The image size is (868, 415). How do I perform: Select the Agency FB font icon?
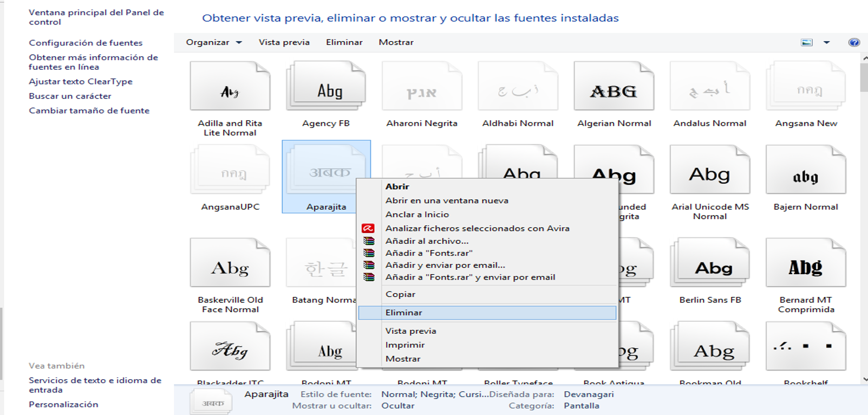point(326,87)
